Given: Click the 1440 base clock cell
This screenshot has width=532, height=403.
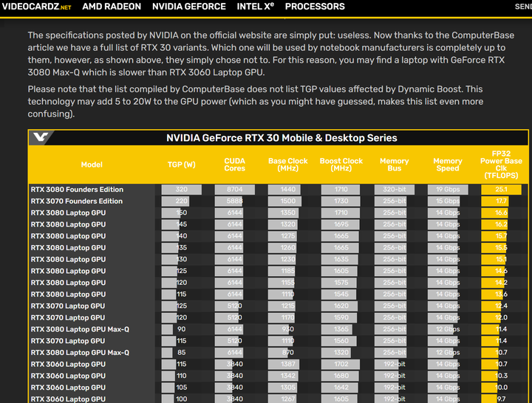Looking at the screenshot, I should click(287, 190).
